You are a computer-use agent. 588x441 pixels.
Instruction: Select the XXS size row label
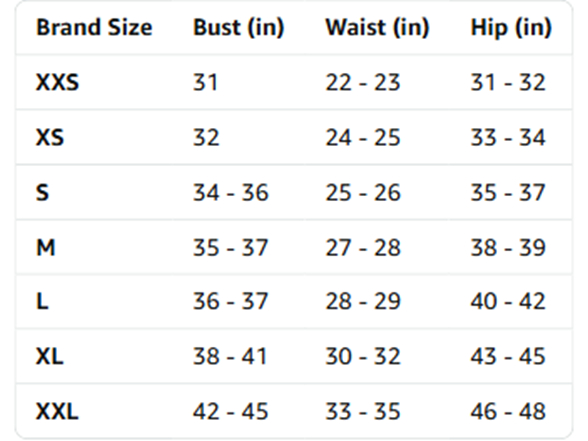(57, 82)
